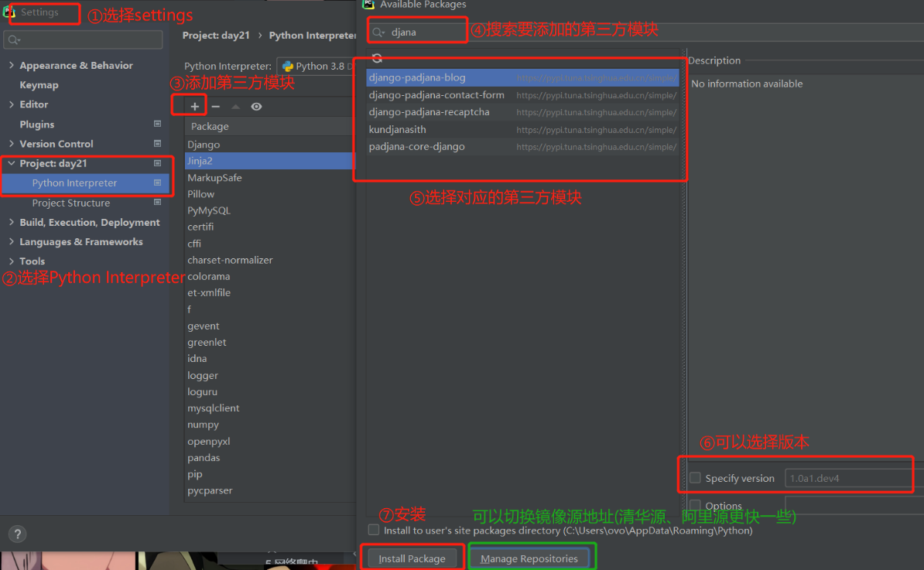
Task: Select django-padjana-contact-form package
Action: 522,95
